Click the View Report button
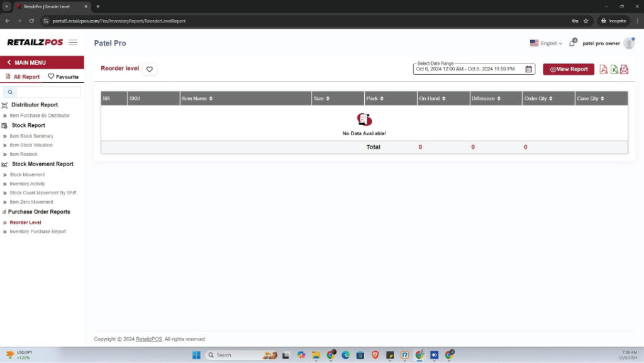This screenshot has width=644, height=363. tap(569, 69)
